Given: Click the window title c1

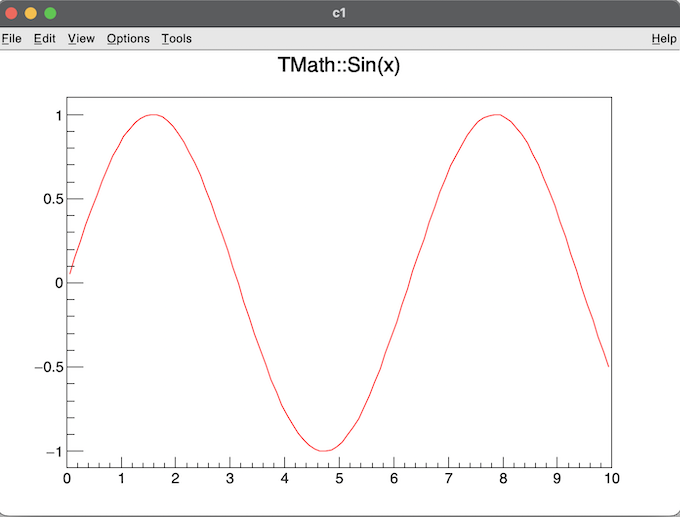Looking at the screenshot, I should pos(339,13).
